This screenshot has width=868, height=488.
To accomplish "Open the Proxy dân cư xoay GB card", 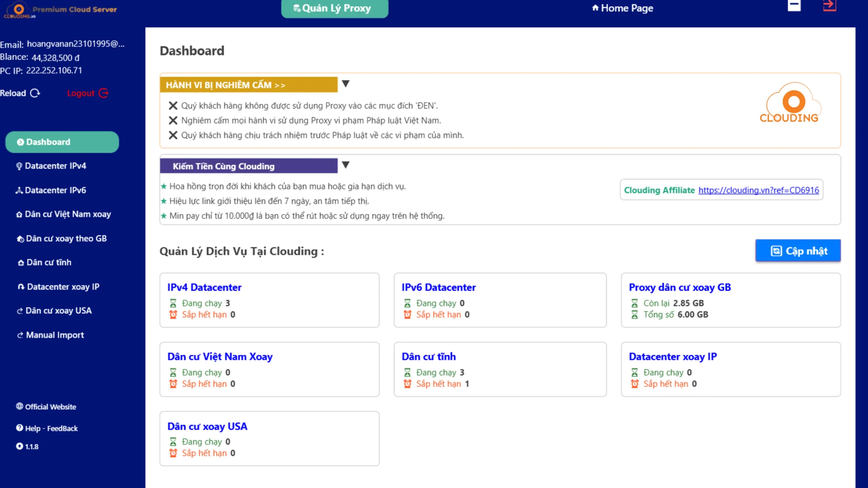I will click(x=679, y=287).
